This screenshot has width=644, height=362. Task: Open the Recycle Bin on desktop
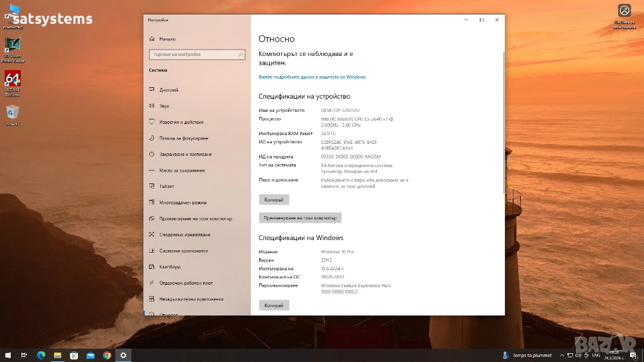(x=13, y=113)
